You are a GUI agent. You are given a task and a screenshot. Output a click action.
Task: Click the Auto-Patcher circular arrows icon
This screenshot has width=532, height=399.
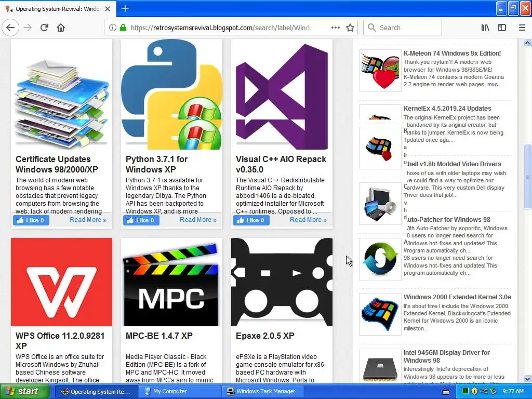click(380, 259)
